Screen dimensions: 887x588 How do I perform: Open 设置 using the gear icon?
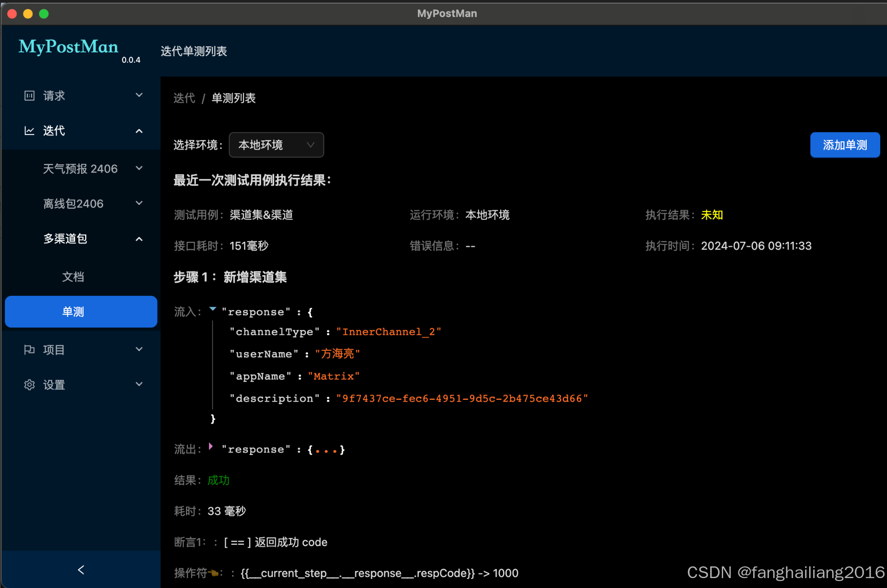click(29, 385)
